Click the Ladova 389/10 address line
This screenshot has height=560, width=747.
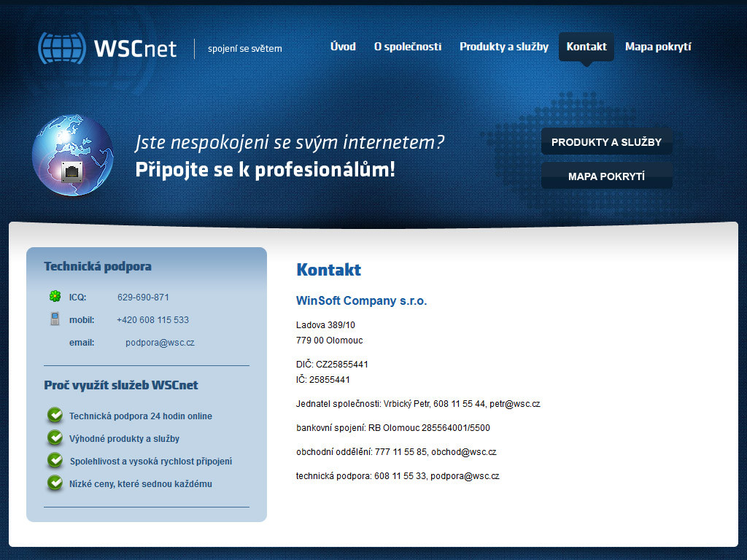[325, 324]
